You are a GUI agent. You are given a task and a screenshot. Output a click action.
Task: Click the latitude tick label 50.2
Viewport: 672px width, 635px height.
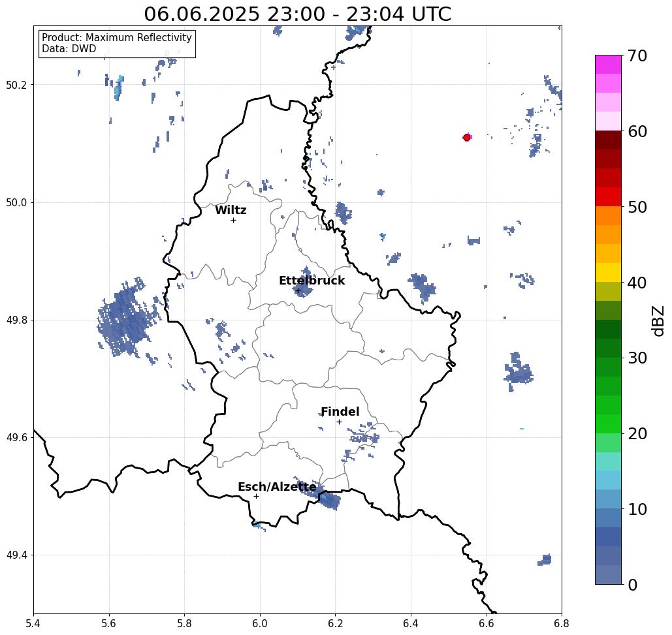16,85
